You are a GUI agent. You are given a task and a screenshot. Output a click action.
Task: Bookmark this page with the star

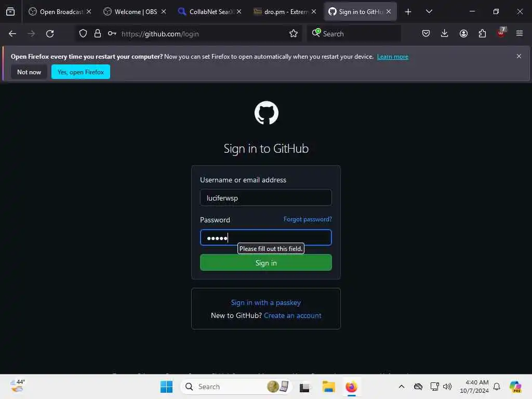click(x=294, y=34)
